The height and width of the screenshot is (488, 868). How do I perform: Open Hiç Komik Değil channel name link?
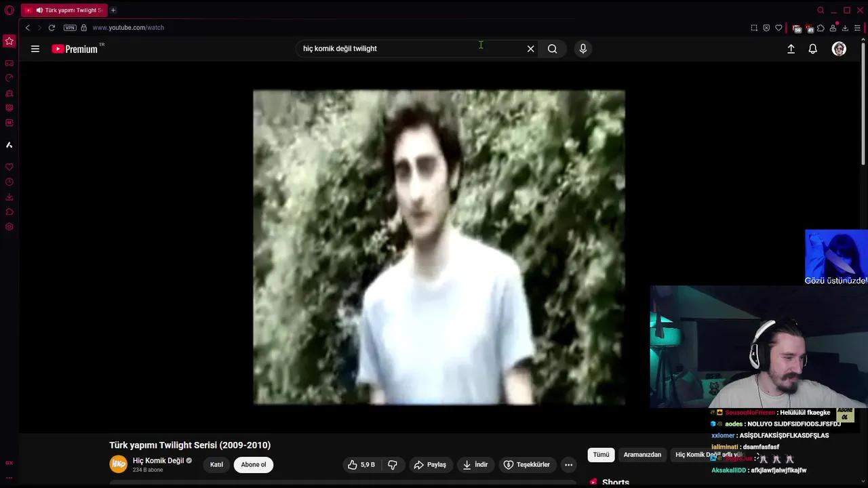[x=158, y=461]
